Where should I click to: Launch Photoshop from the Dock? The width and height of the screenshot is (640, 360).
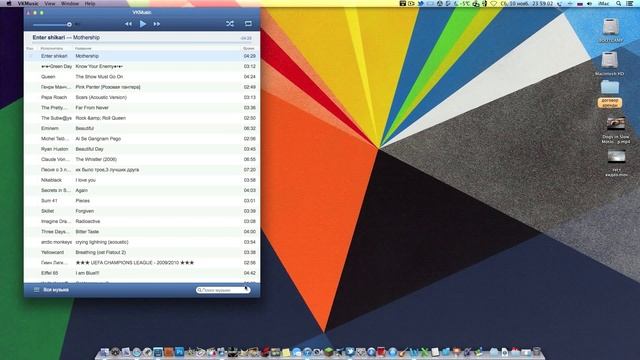click(179, 352)
